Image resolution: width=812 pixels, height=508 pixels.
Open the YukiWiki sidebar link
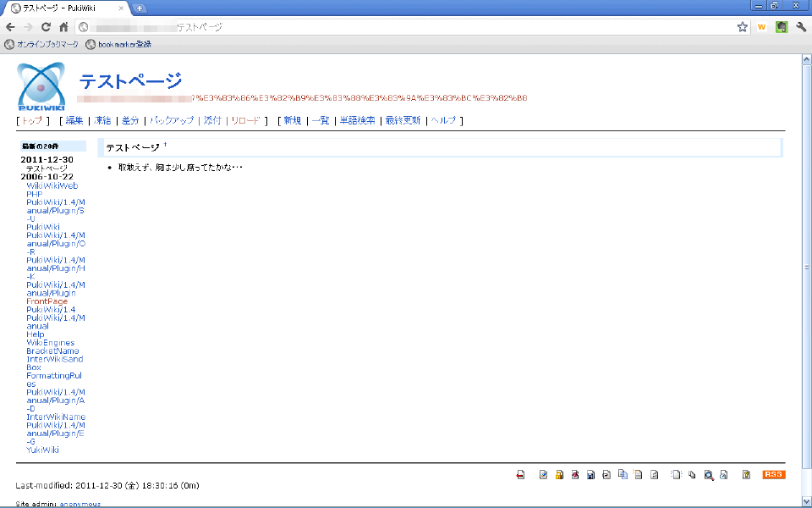(x=42, y=450)
